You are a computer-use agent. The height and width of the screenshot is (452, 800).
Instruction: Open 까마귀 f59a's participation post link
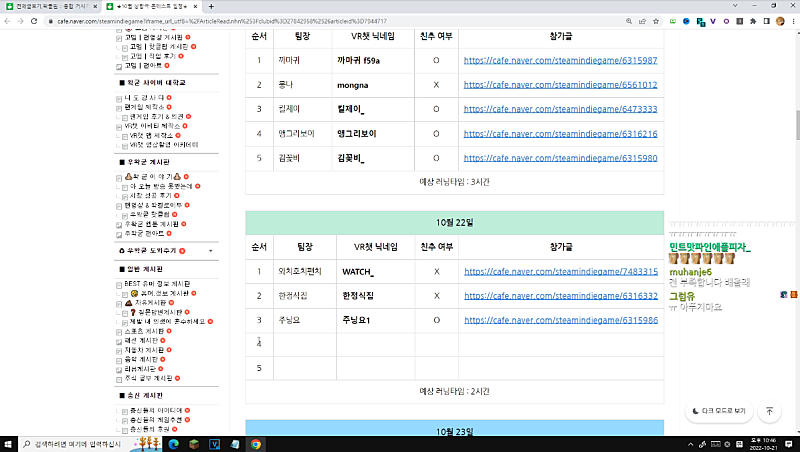pos(560,60)
